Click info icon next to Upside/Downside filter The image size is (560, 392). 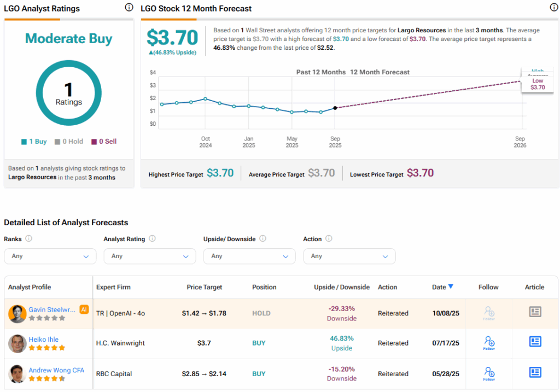pyautogui.click(x=262, y=238)
